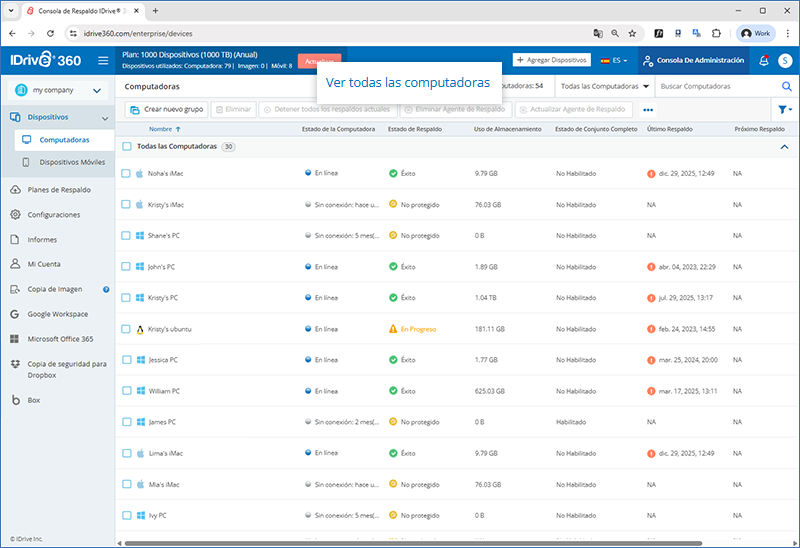The height and width of the screenshot is (548, 800).
Task: Open the filter funnel icon
Action: (x=783, y=110)
